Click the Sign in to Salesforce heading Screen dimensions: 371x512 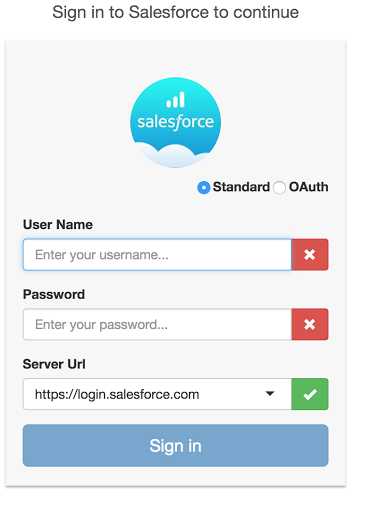tap(175, 13)
